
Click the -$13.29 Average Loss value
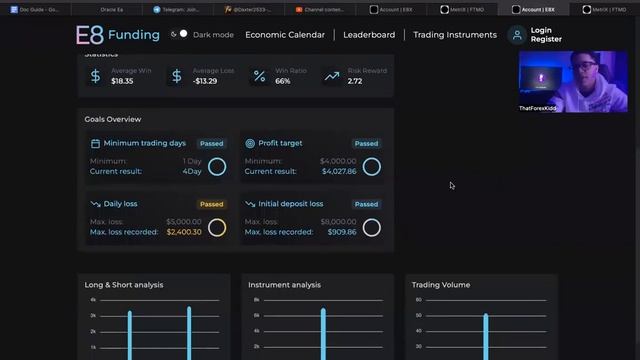(x=205, y=81)
